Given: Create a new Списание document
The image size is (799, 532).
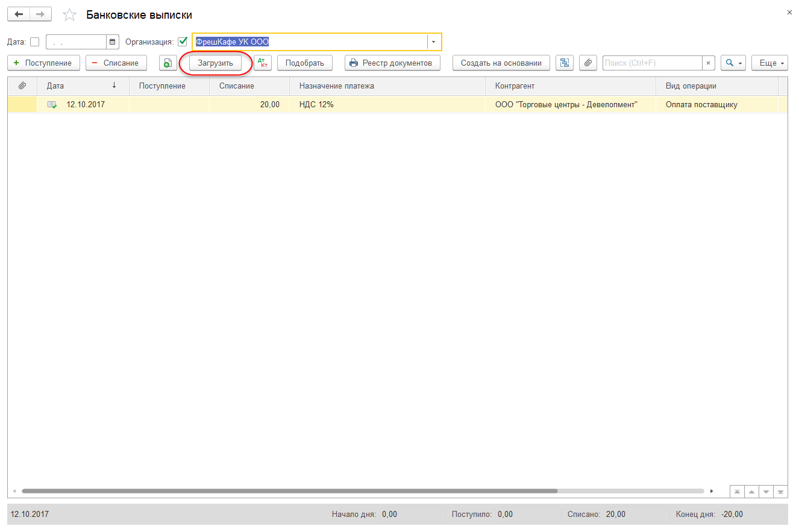Looking at the screenshot, I should [116, 63].
